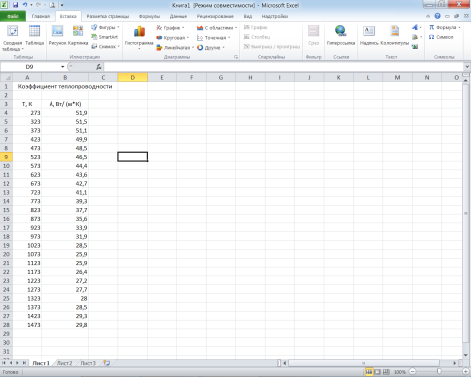The image size is (471, 377).
Task: Insert a text box with Надпись
Action: pyautogui.click(x=369, y=35)
